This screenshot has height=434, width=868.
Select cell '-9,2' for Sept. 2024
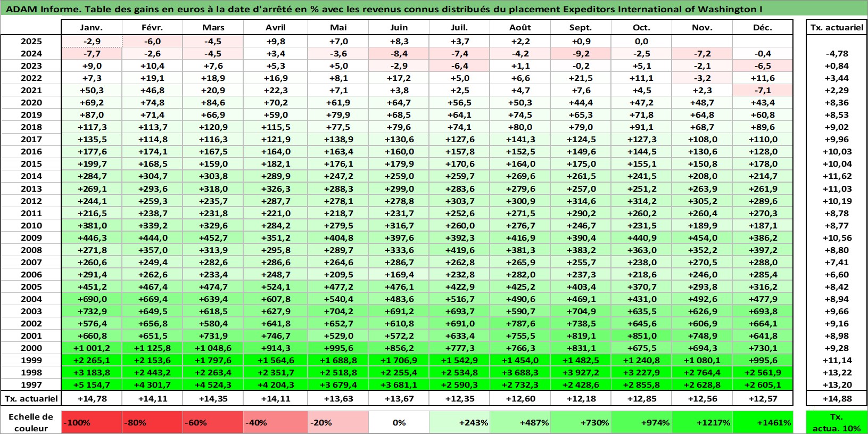pos(581,53)
